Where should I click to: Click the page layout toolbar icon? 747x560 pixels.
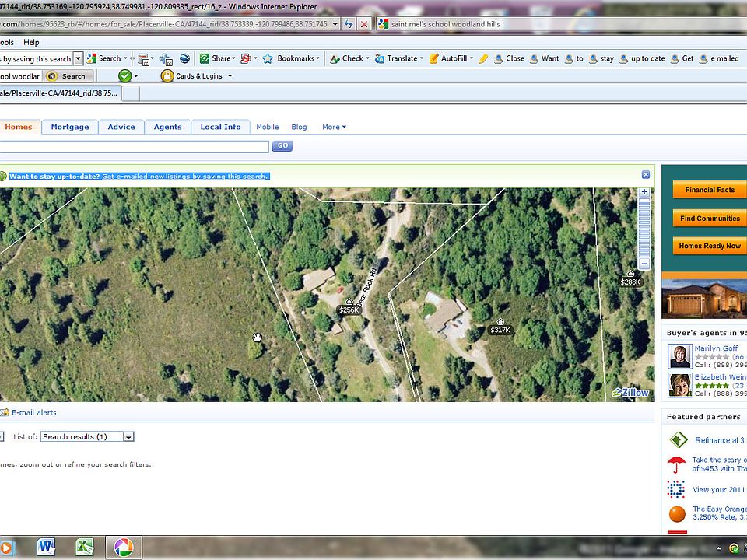(145, 59)
